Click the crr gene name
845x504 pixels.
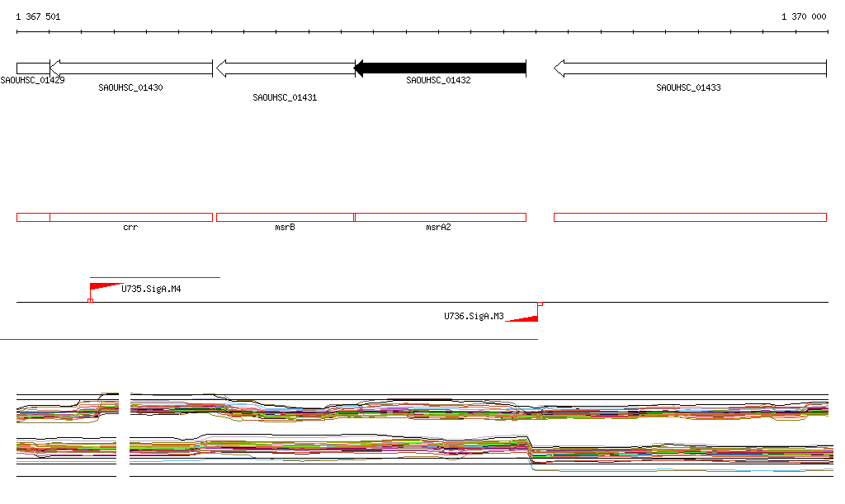[130, 227]
